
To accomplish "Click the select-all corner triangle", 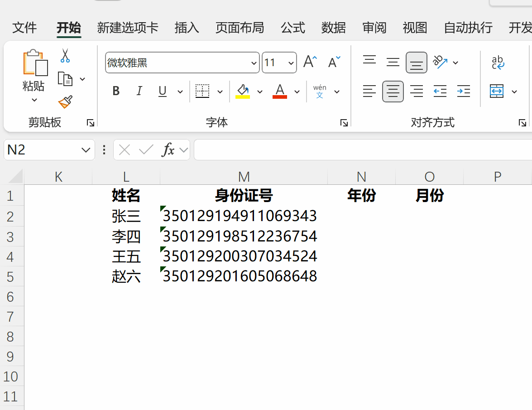I will click(x=15, y=177).
